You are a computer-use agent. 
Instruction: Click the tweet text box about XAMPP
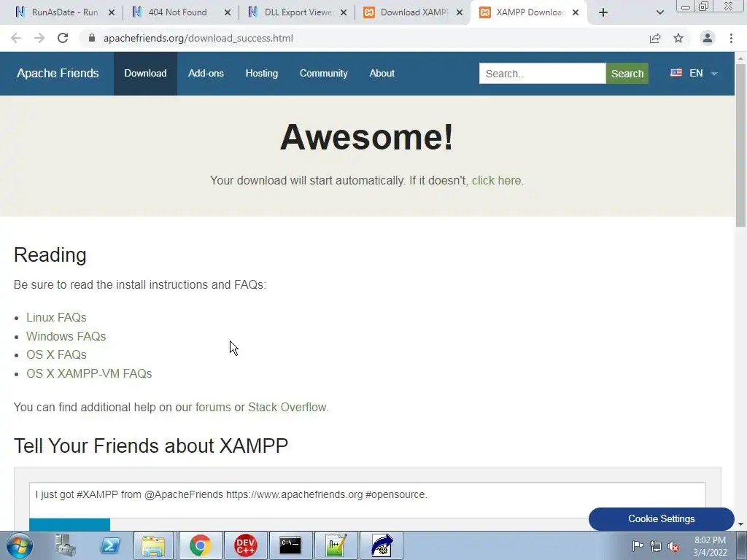pyautogui.click(x=367, y=500)
